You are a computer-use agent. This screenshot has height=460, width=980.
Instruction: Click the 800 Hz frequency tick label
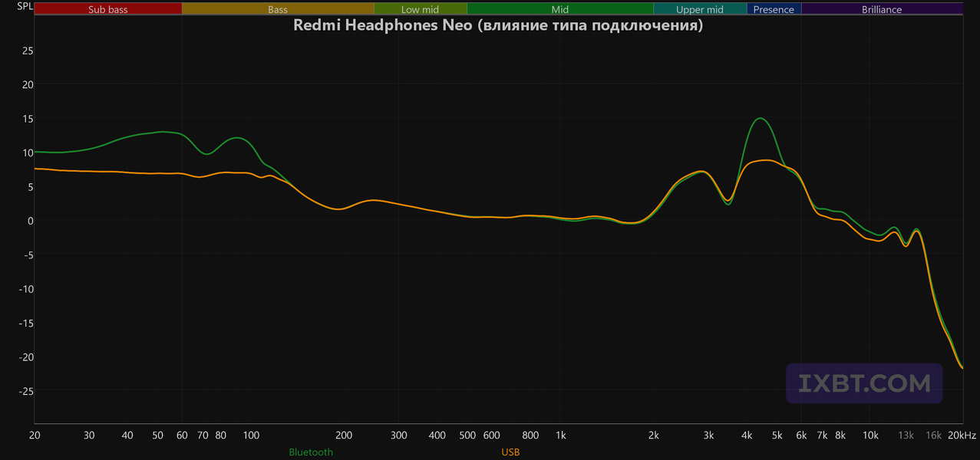530,435
